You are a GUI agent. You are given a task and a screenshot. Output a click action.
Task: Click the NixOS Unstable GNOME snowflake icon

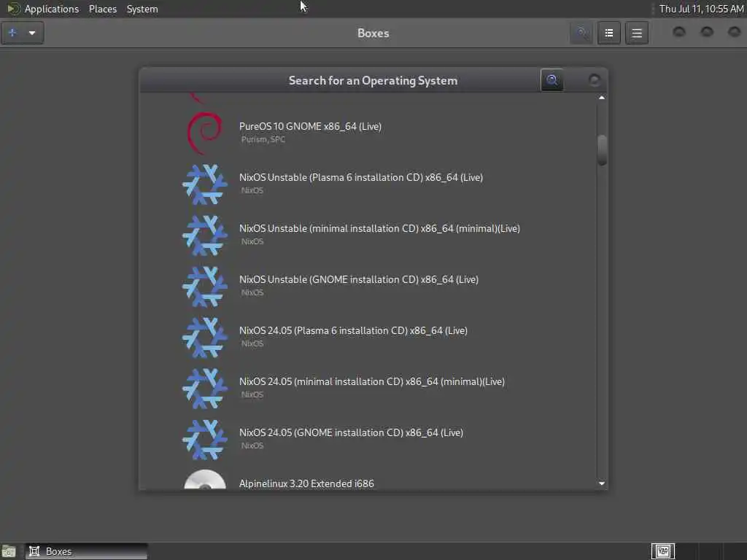pos(205,286)
